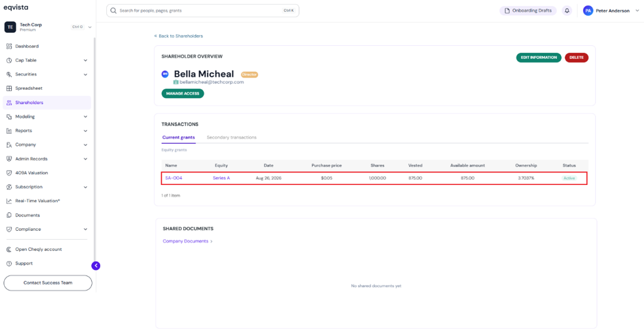Image resolution: width=644 pixels, height=333 pixels.
Task: Click the Real-Time Valuation chart icon
Action: (x=9, y=201)
